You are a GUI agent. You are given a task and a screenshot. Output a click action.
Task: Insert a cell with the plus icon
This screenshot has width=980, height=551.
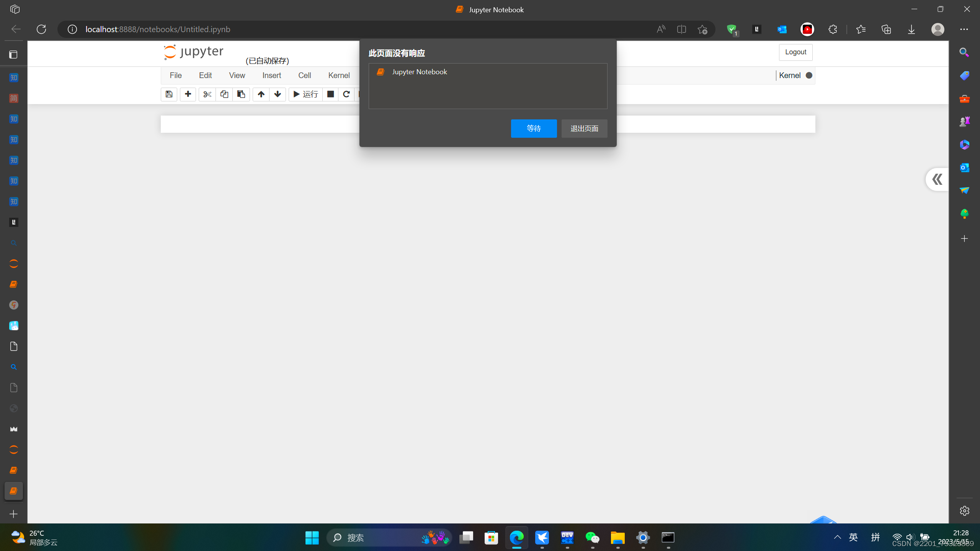[188, 94]
